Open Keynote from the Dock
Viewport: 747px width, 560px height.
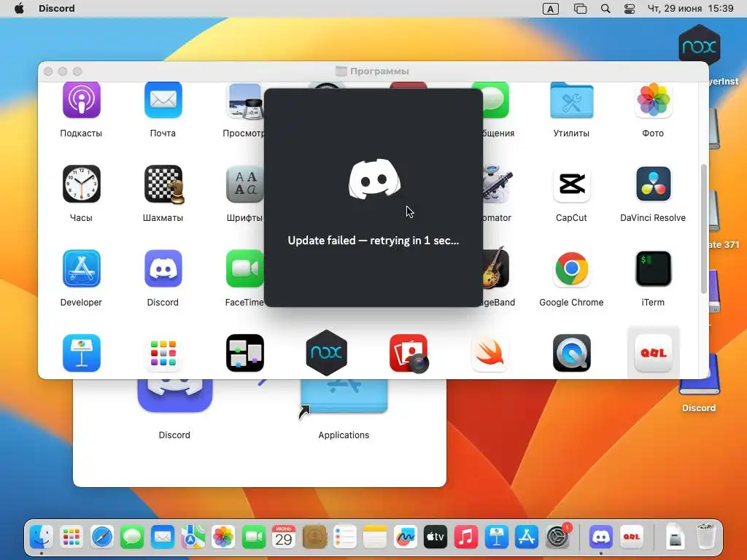[496, 537]
